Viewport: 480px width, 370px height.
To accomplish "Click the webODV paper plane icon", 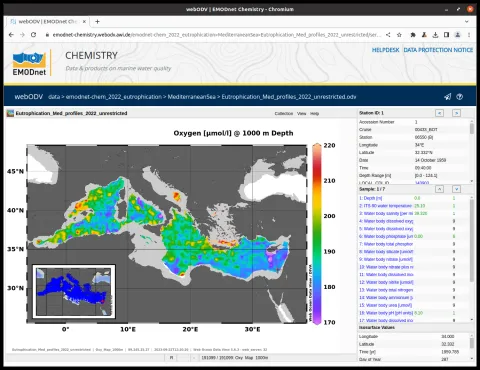I will 447,97.
